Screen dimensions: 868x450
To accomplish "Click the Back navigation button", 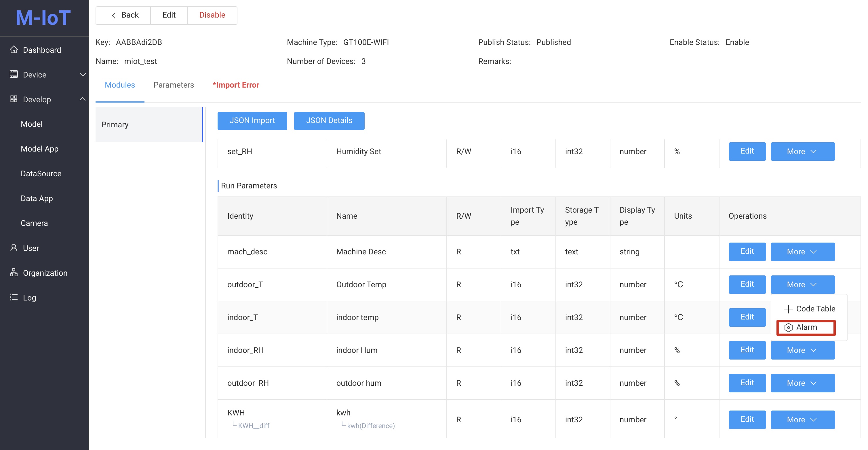I will (x=123, y=14).
